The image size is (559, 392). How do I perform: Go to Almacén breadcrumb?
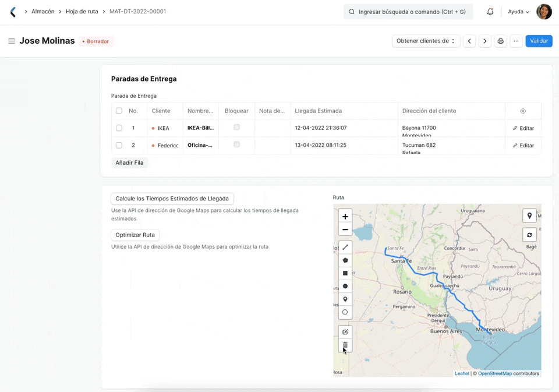click(43, 12)
